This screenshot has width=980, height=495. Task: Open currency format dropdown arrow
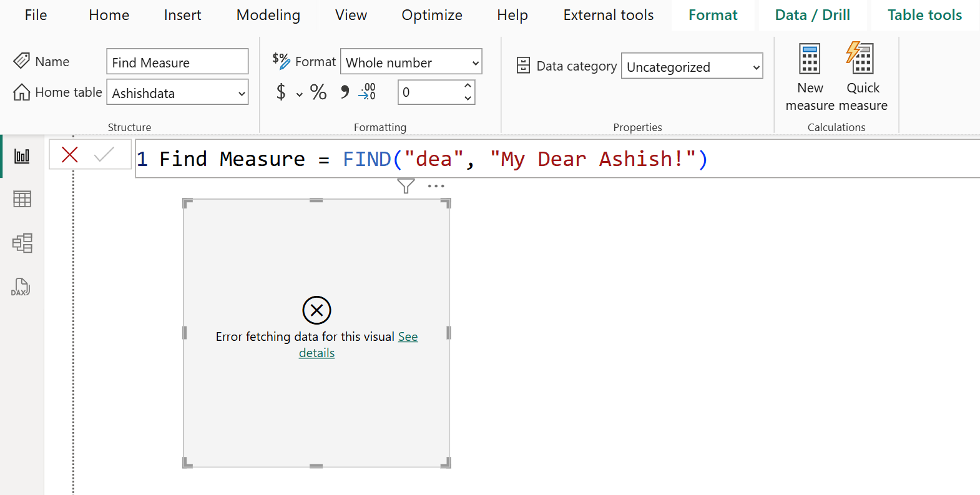(x=300, y=94)
